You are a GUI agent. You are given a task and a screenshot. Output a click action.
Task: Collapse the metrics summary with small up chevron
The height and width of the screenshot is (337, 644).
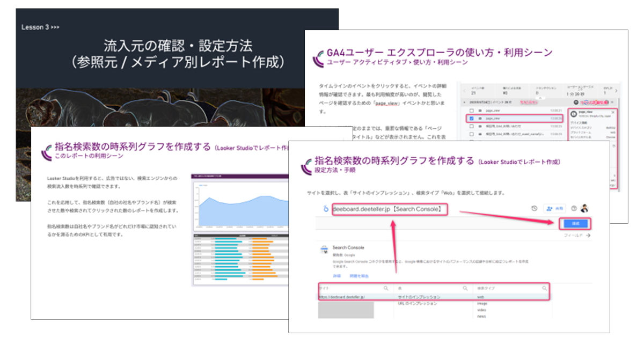click(x=540, y=98)
